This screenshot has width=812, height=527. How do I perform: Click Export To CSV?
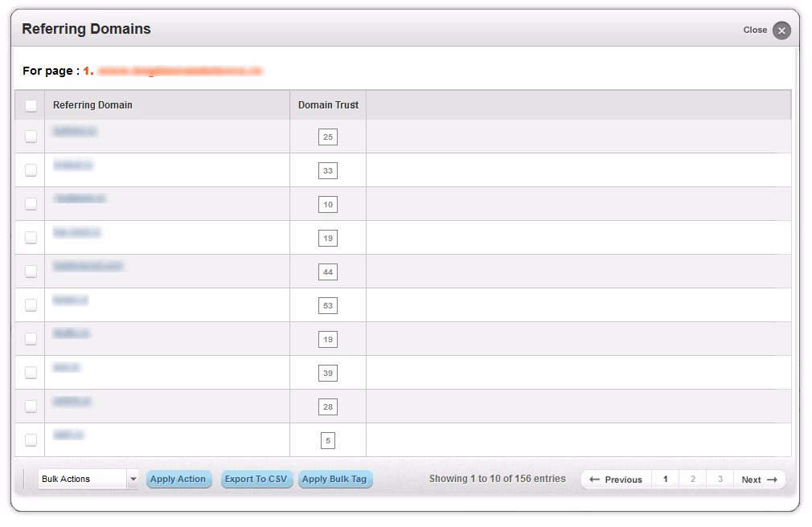[256, 479]
